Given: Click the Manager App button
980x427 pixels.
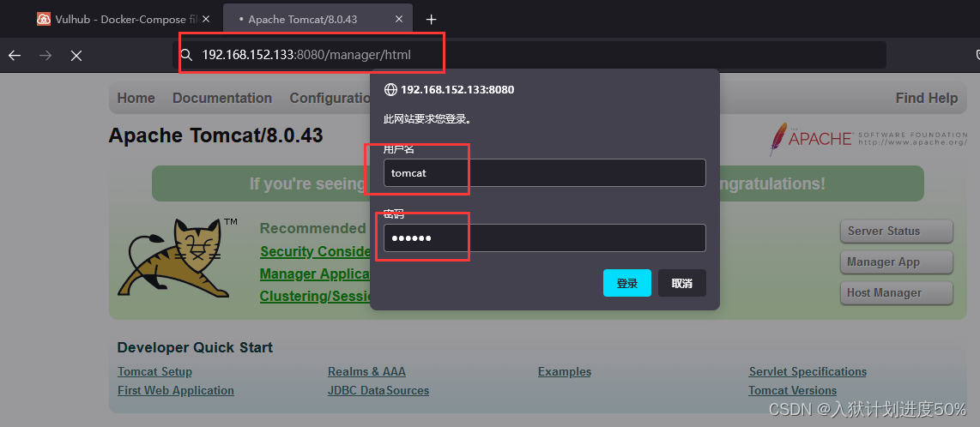Looking at the screenshot, I should coord(896,262).
